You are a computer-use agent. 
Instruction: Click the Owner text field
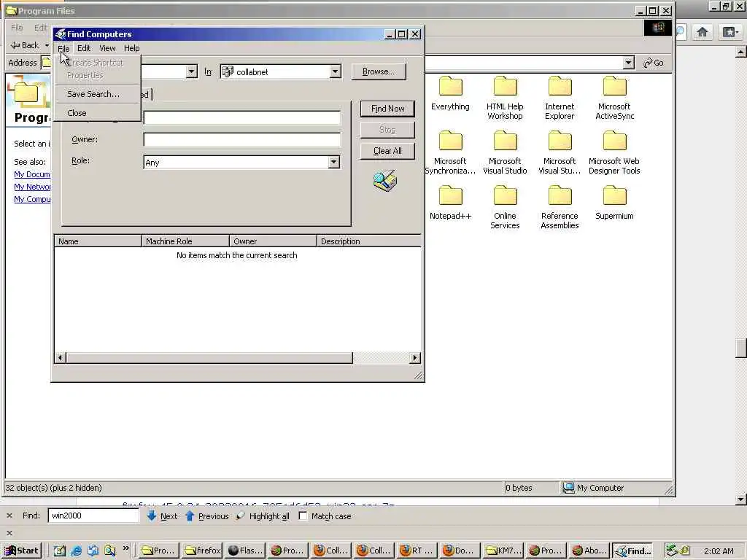(x=242, y=139)
